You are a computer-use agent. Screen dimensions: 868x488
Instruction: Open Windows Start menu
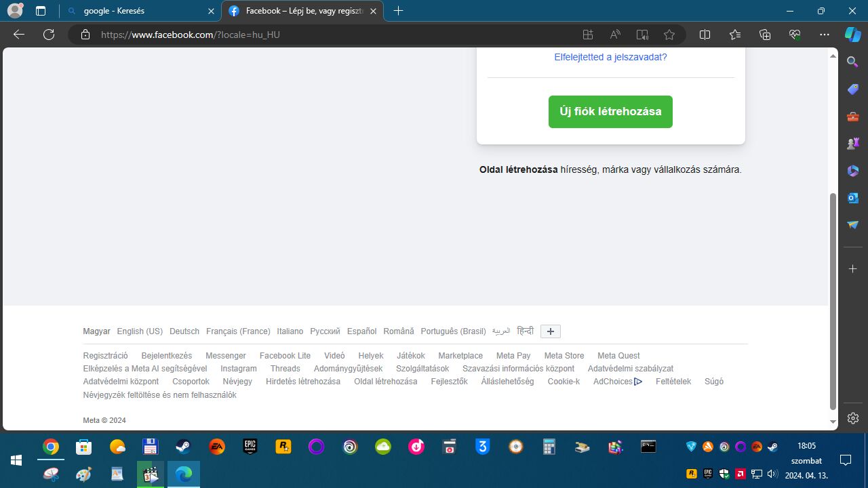(16, 460)
